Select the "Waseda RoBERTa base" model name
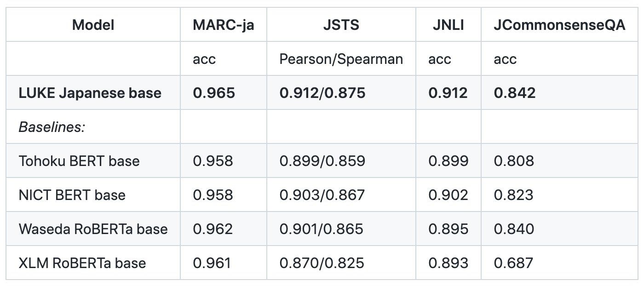This screenshot has height=286, width=644. click(x=93, y=229)
